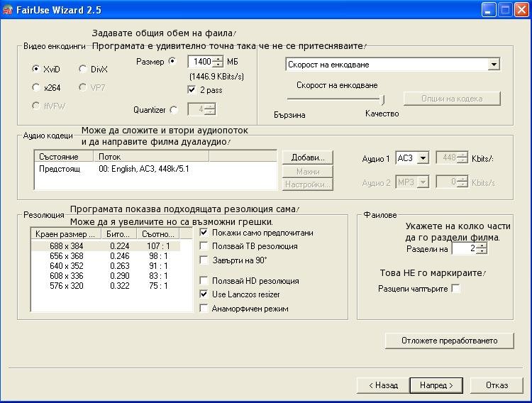Enable Анаморфичен режим checkbox
532x403 pixels.
[x=204, y=308]
